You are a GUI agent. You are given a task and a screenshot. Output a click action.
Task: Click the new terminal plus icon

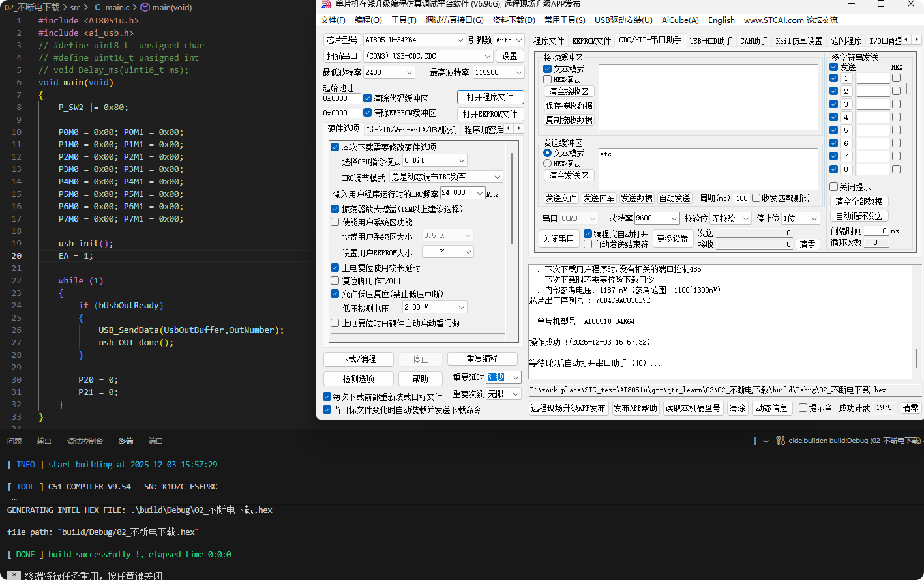pyautogui.click(x=754, y=441)
